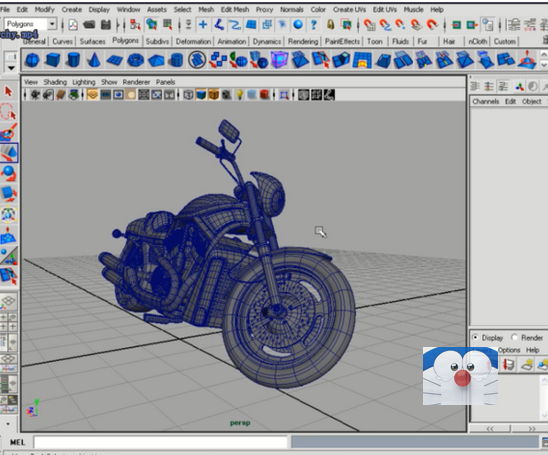Toggle the lock selection padlock icon
Screen dimensions: 548x455
pos(330,24)
